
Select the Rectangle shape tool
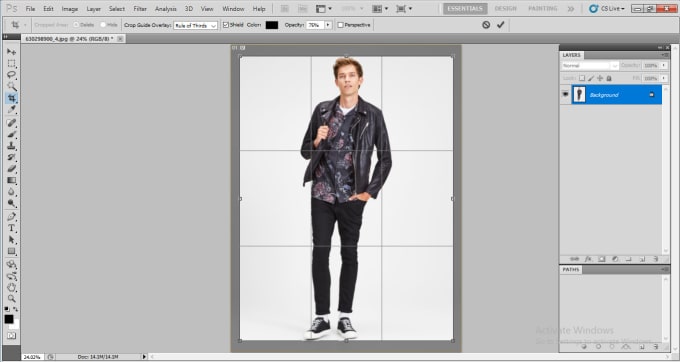click(x=11, y=251)
